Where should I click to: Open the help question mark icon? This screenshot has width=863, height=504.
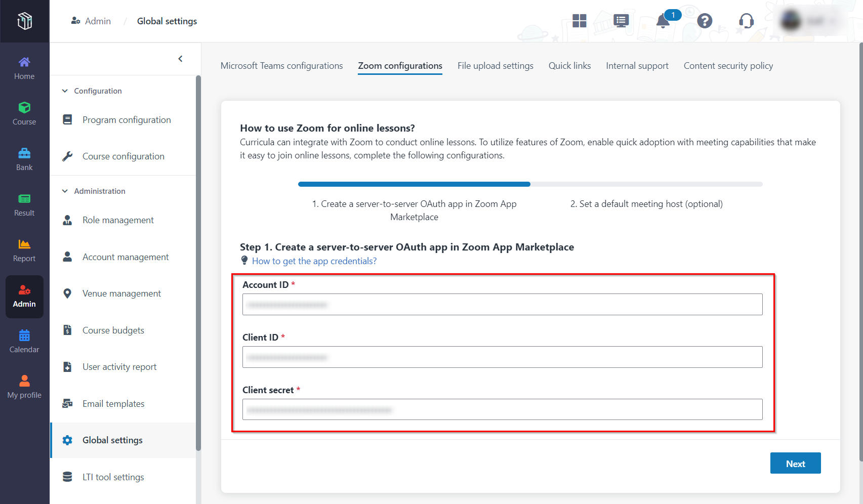(x=705, y=21)
